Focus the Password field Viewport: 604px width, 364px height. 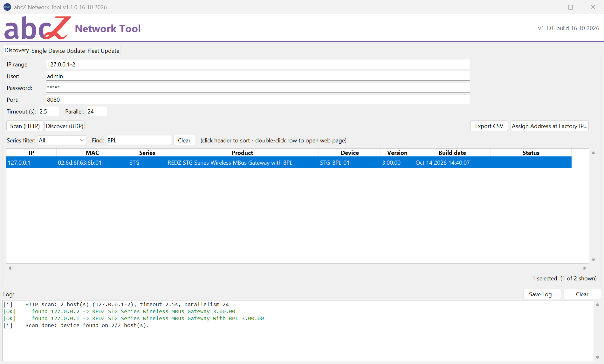258,88
